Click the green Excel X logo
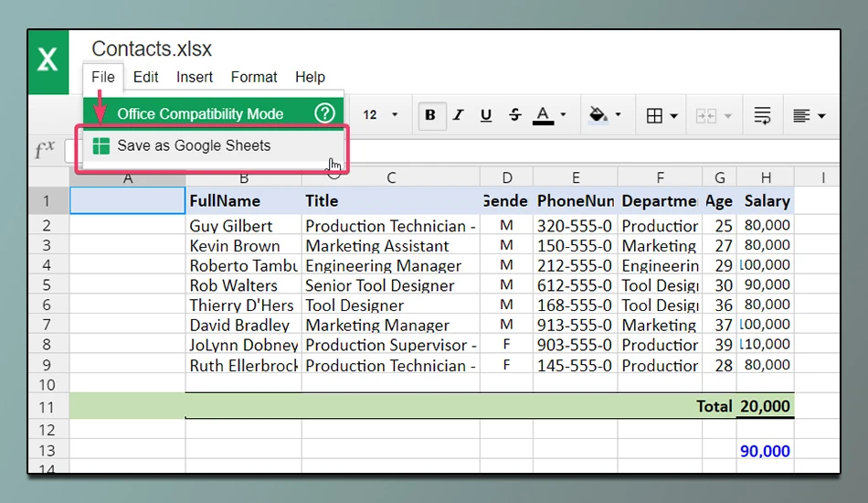868x503 pixels. 48,61
